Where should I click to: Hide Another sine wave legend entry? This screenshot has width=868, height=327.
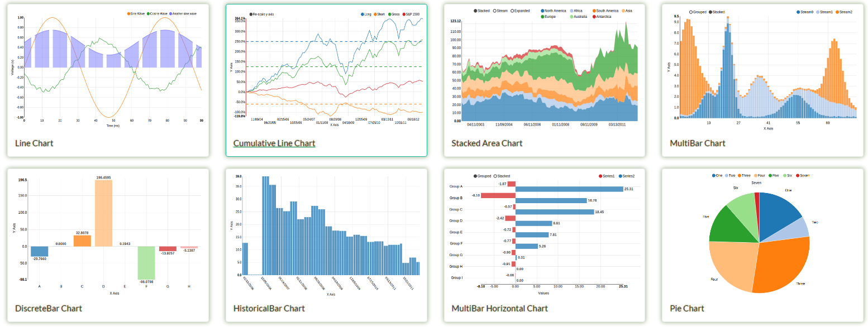(x=171, y=13)
